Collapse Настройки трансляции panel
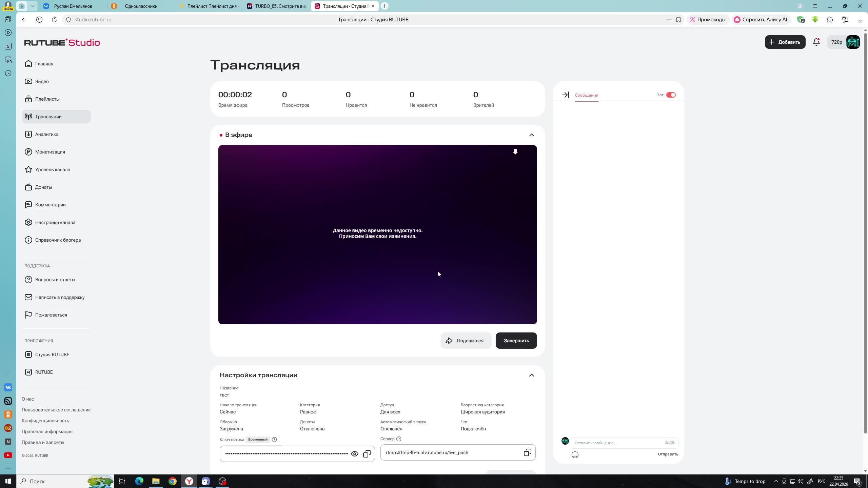The image size is (868, 488). 531,375
